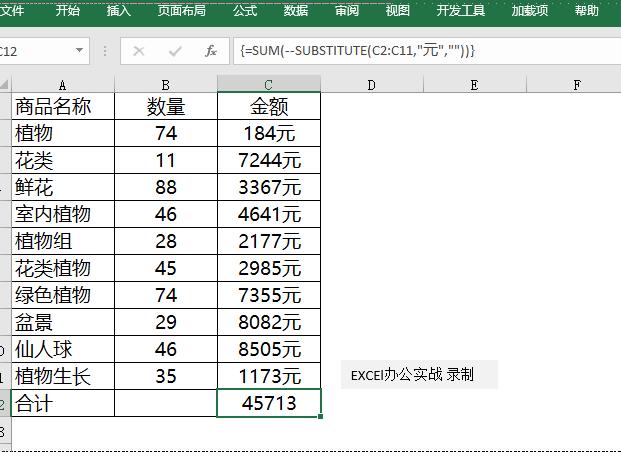Select column B header
Image resolution: width=621 pixels, height=452 pixels.
point(165,85)
